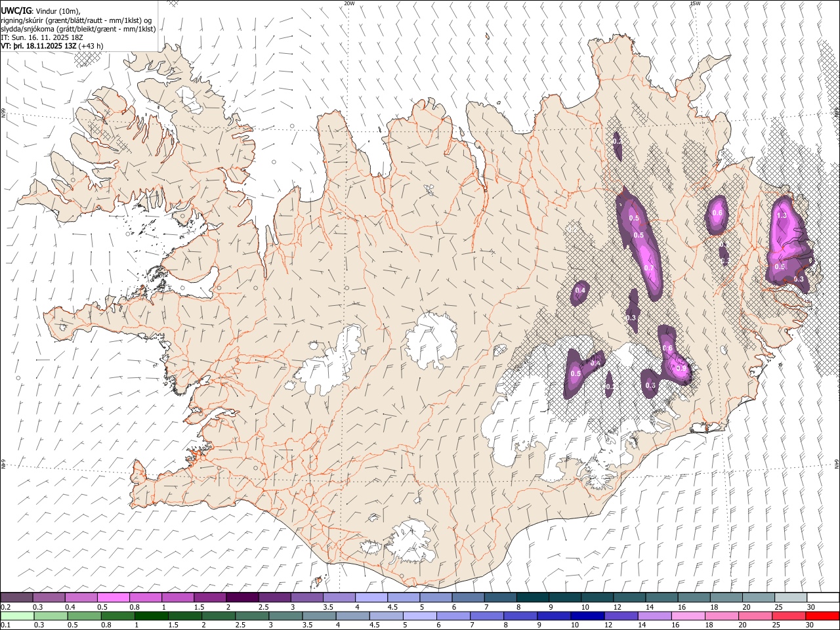Select the violet swatch starting at 3
Image resolution: width=840 pixels, height=630 pixels.
click(x=306, y=597)
